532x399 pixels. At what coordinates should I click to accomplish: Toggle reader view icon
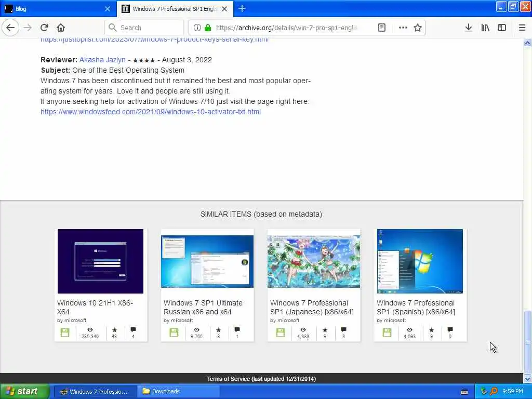[382, 28]
